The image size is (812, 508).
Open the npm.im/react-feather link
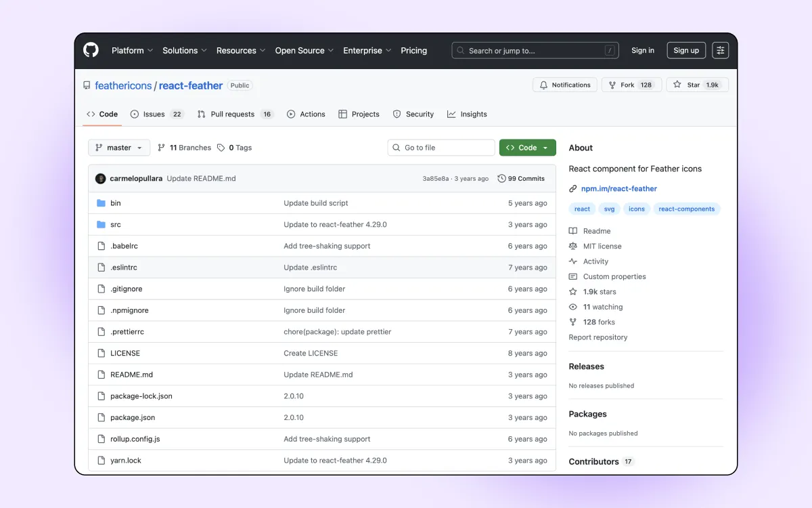[619, 188]
